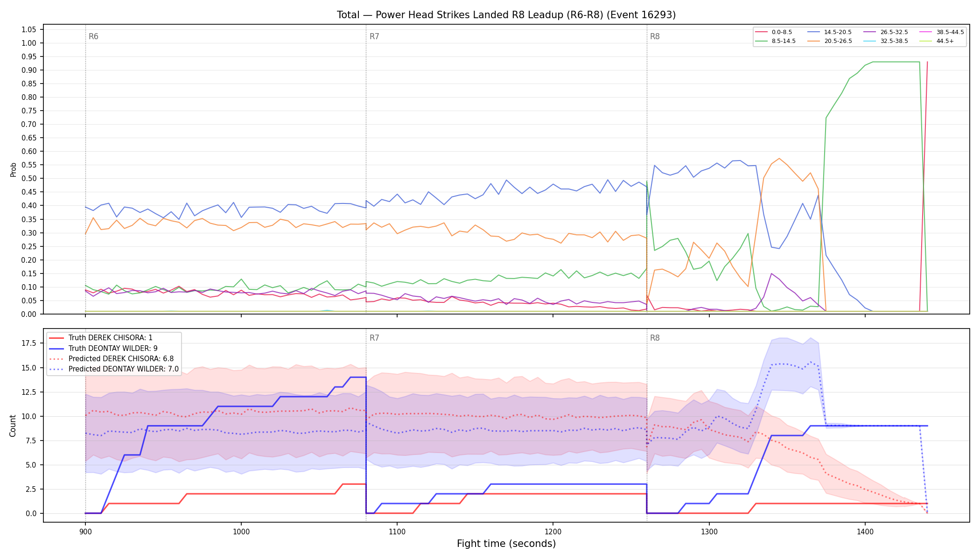Click the 0.00 tick on the Prob axis
Image resolution: width=980 pixels, height=560 pixels.
(28, 314)
